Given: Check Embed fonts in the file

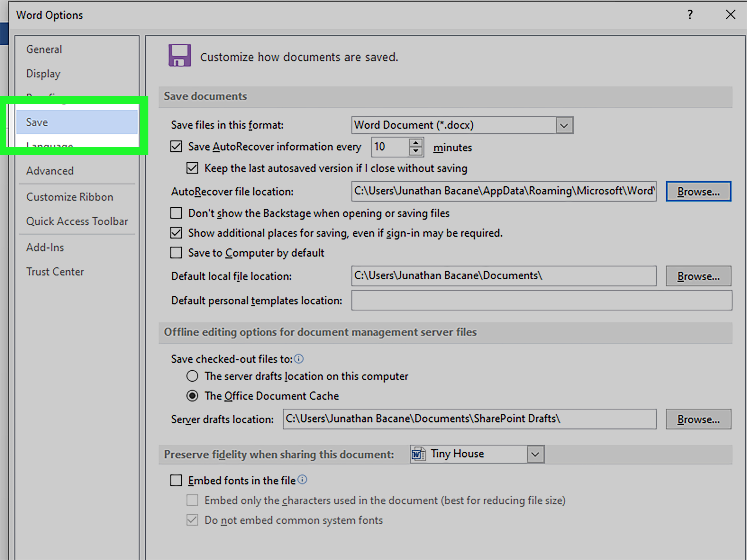Looking at the screenshot, I should (176, 480).
